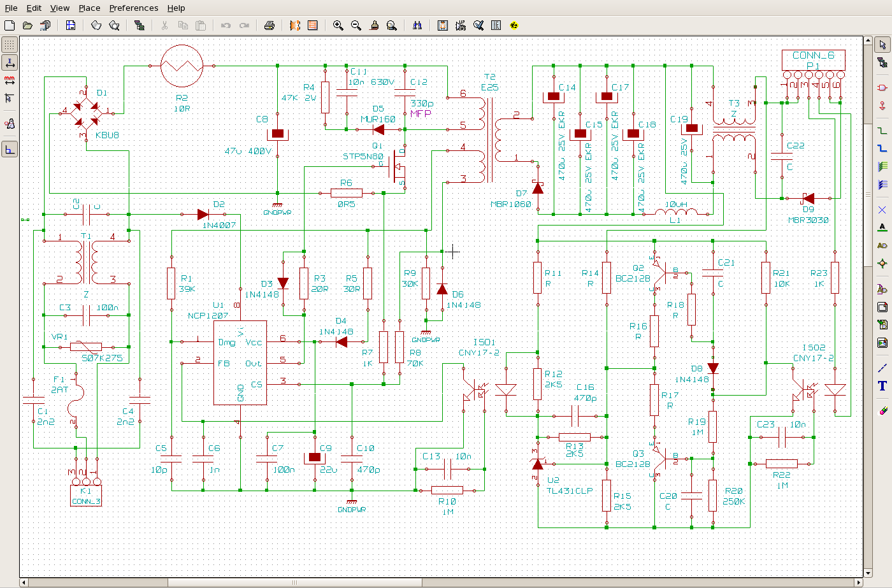Screen dimensions: 892x588
Task: Open the Preferences menu
Action: (133, 8)
